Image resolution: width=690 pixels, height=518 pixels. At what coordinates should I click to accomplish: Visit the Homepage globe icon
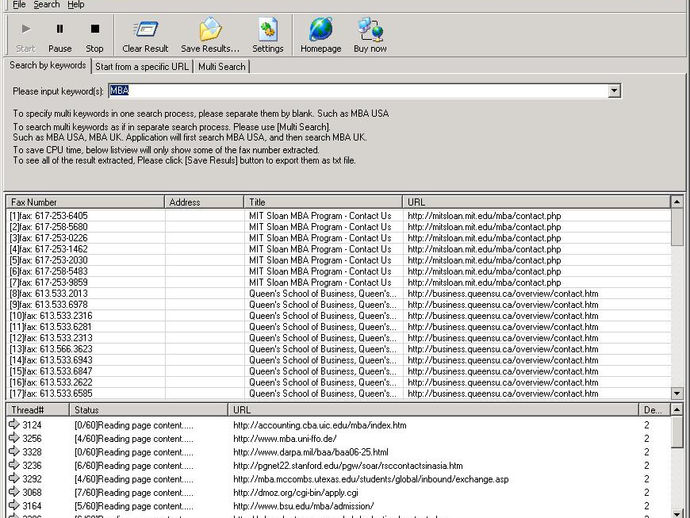pos(321,29)
